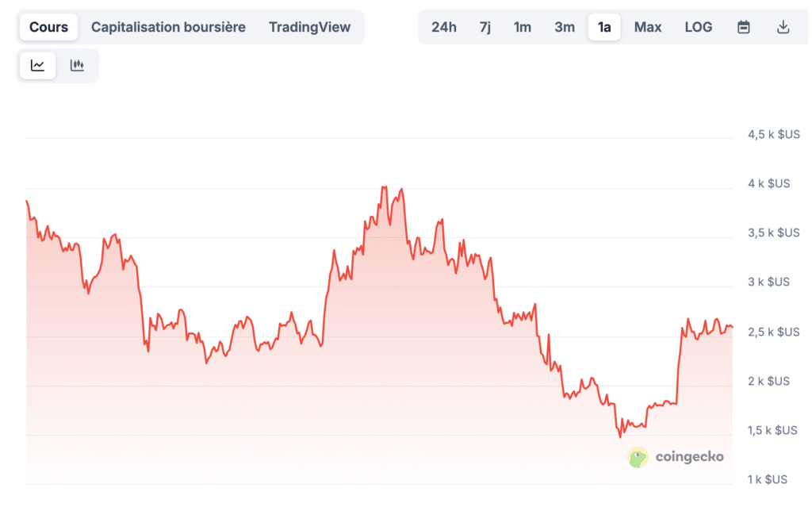Viewport: 812px width, 511px height.
Task: Switch to the candlestick chart icon
Action: [77, 65]
